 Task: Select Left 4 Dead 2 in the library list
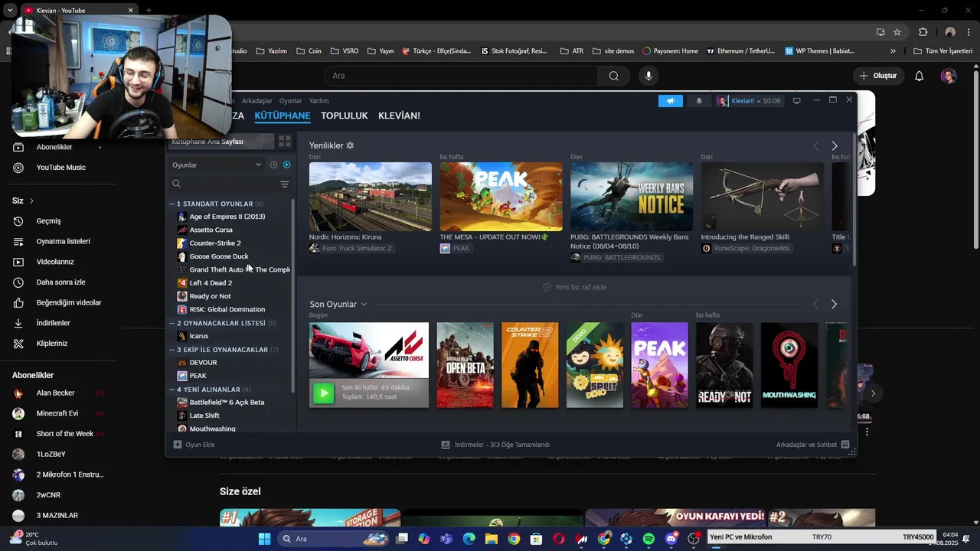coord(211,283)
